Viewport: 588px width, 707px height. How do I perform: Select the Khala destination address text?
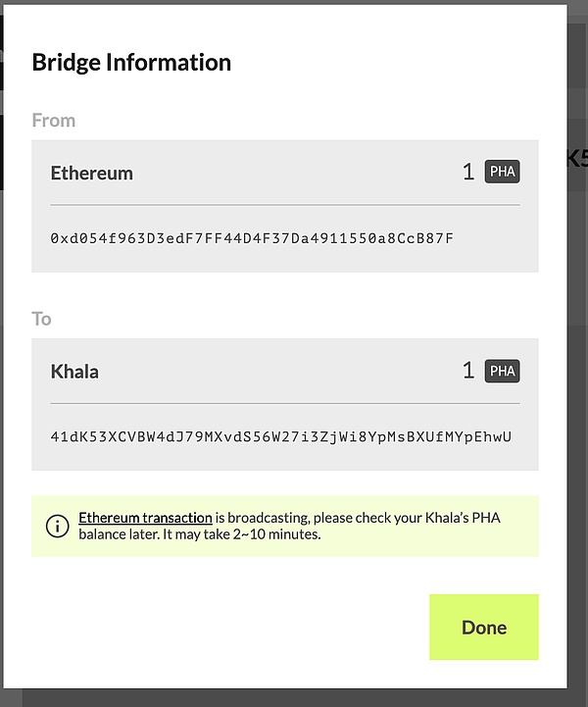pyautogui.click(x=280, y=436)
